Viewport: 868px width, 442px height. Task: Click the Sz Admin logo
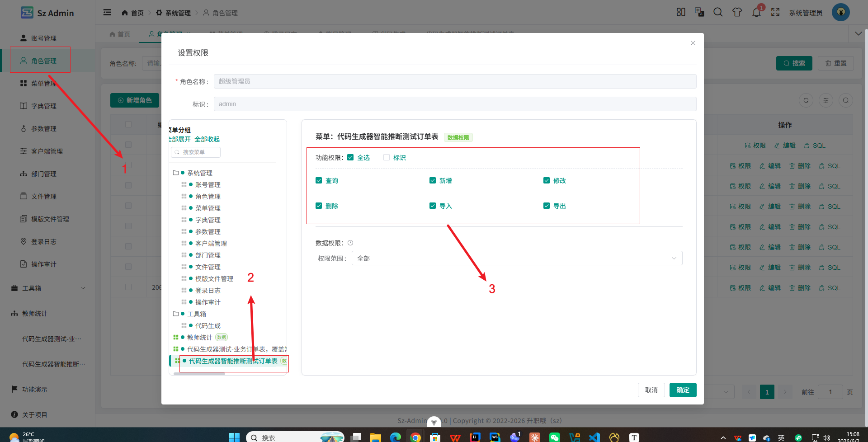(27, 13)
